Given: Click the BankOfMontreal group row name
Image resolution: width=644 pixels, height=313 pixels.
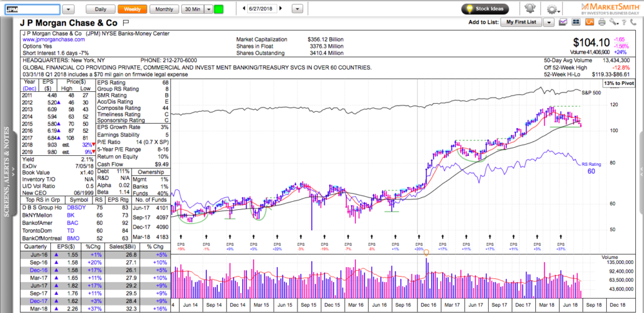Looking at the screenshot, I should click(42, 238).
